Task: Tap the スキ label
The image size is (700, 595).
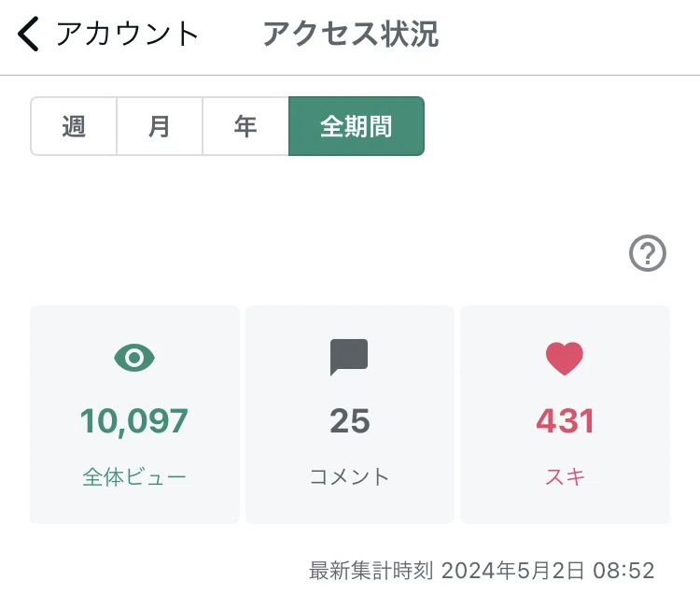Action: click(x=566, y=476)
